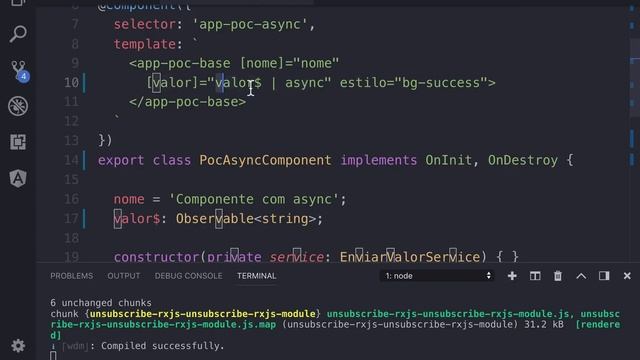Click 'app-poc-async' selector string

(x=250, y=24)
